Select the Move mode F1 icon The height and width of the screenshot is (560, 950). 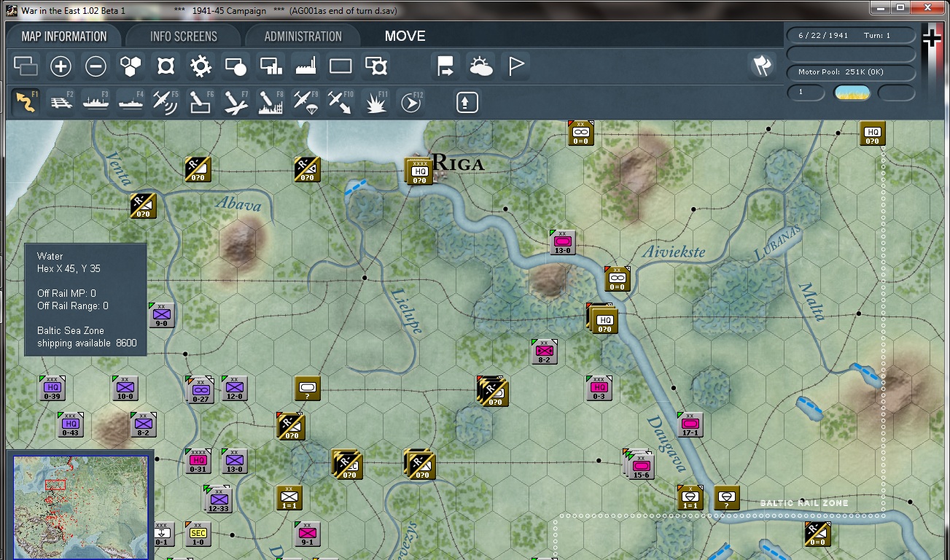click(x=26, y=101)
